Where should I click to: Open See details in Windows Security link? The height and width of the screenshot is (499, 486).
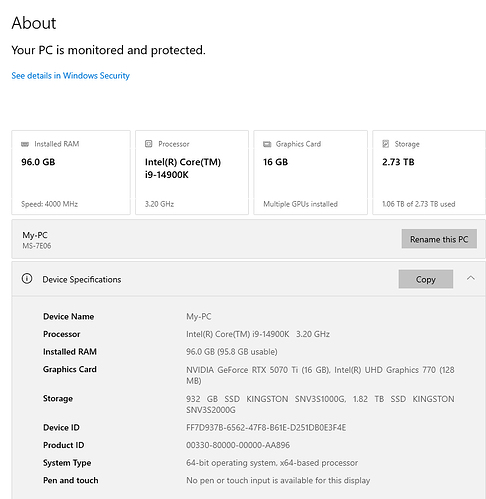70,76
